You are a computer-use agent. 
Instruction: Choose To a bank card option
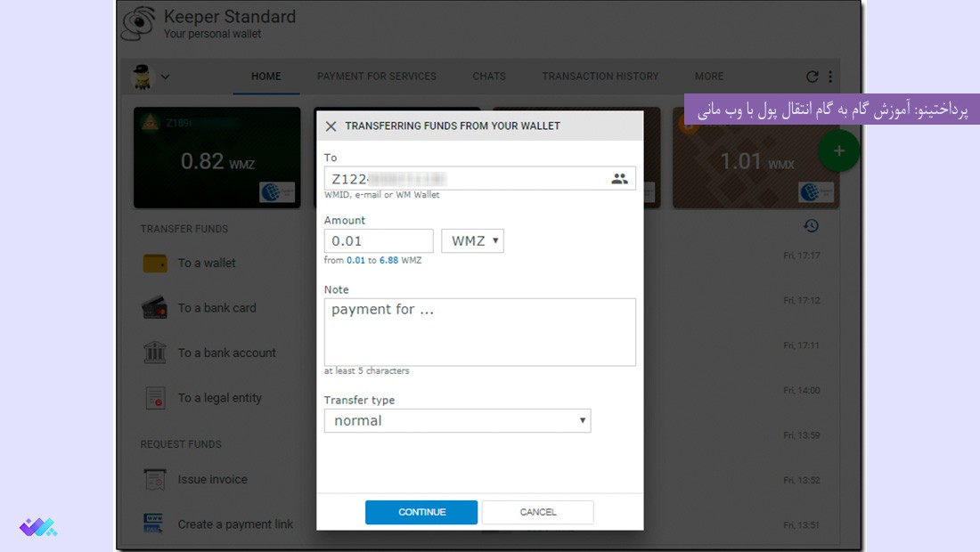[x=216, y=308]
